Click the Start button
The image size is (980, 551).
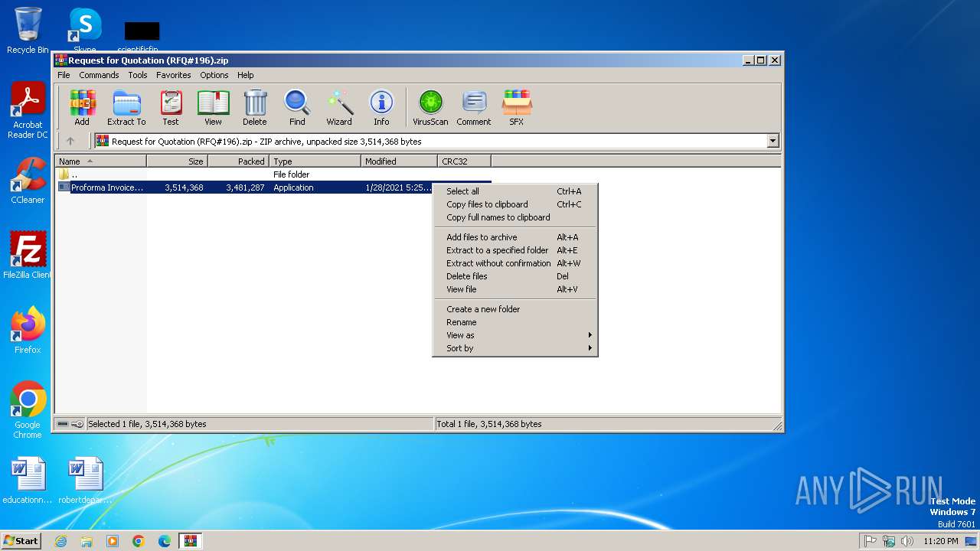click(21, 541)
